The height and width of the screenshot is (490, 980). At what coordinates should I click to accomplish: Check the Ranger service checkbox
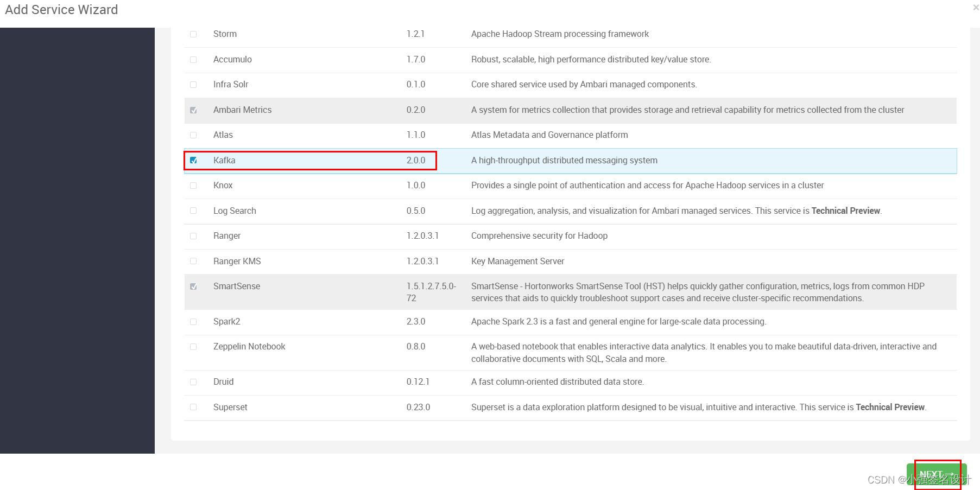pos(193,236)
